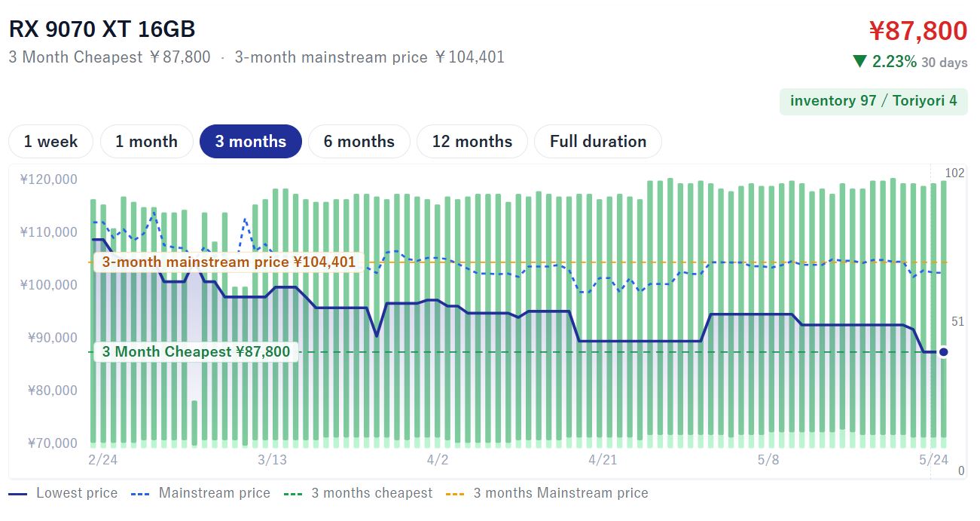Click the 3-month mainstream price ¥104,401 chart label
This screenshot has height=521, width=980.
[x=228, y=262]
